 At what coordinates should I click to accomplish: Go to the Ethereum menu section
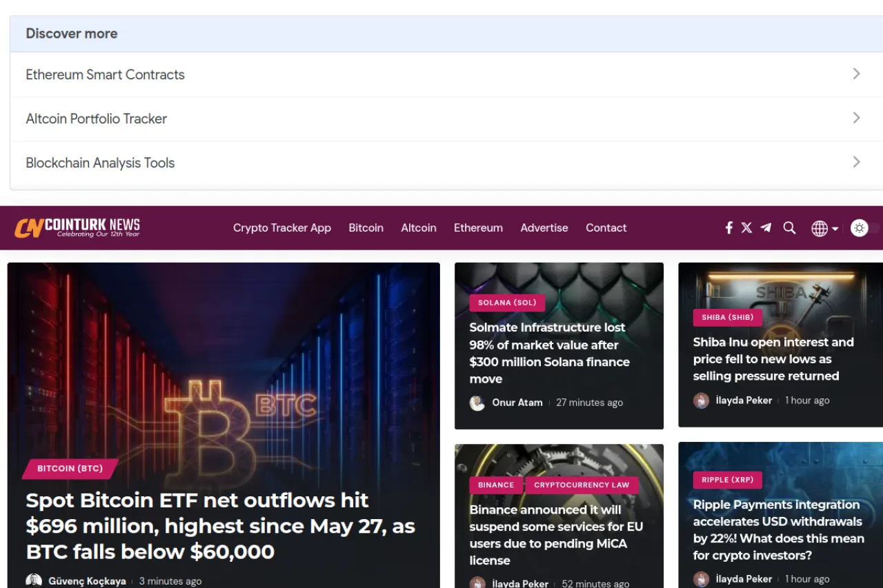pos(478,227)
